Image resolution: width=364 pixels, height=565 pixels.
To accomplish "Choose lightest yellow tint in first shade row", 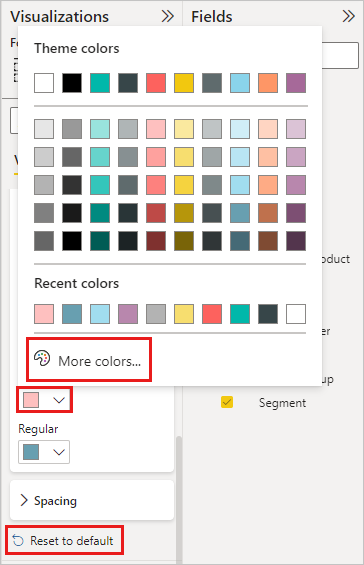I will tap(184, 129).
